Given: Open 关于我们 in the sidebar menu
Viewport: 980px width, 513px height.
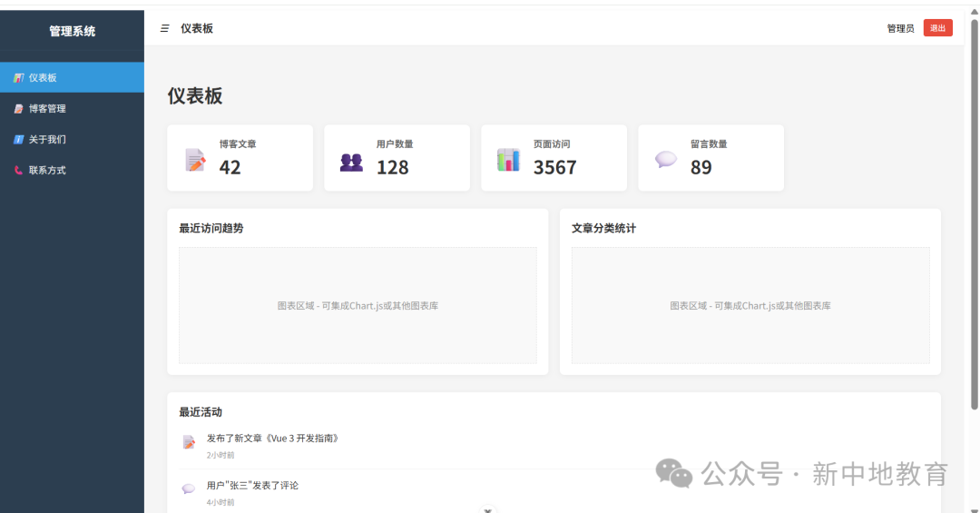Looking at the screenshot, I should (72, 140).
